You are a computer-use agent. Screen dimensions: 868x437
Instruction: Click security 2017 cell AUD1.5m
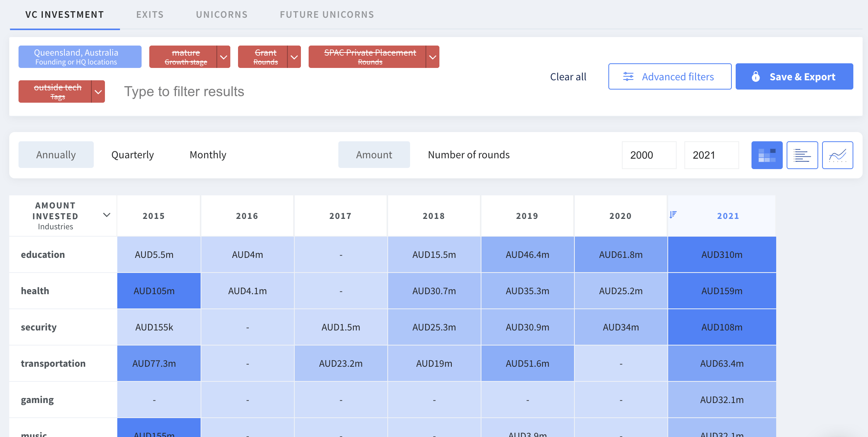341,327
